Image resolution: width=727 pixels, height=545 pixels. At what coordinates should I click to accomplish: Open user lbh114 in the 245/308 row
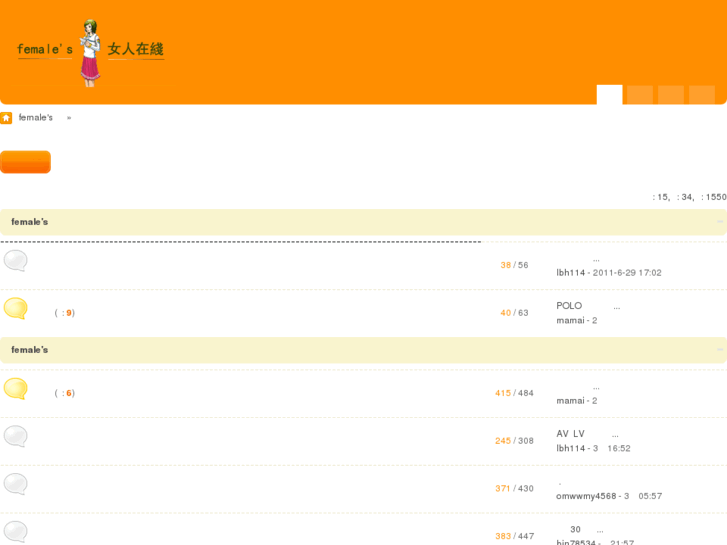[571, 449]
